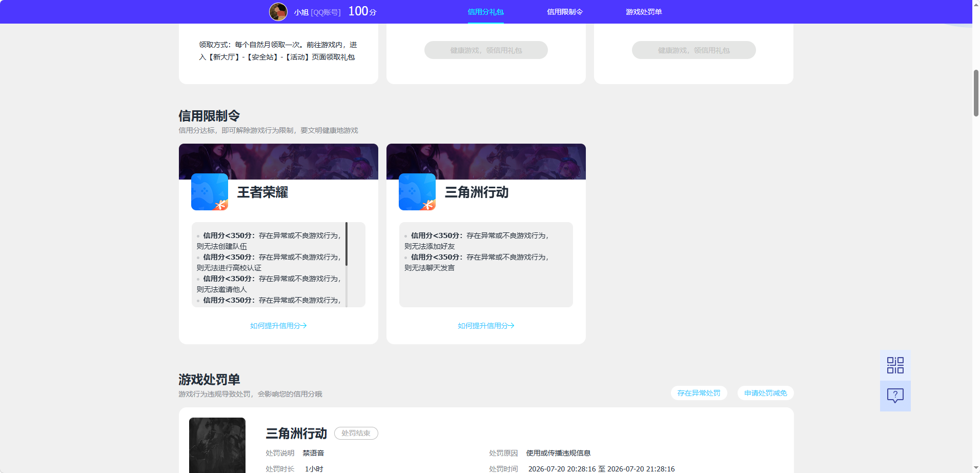Click the 三角洲行动 penalty record title

296,433
